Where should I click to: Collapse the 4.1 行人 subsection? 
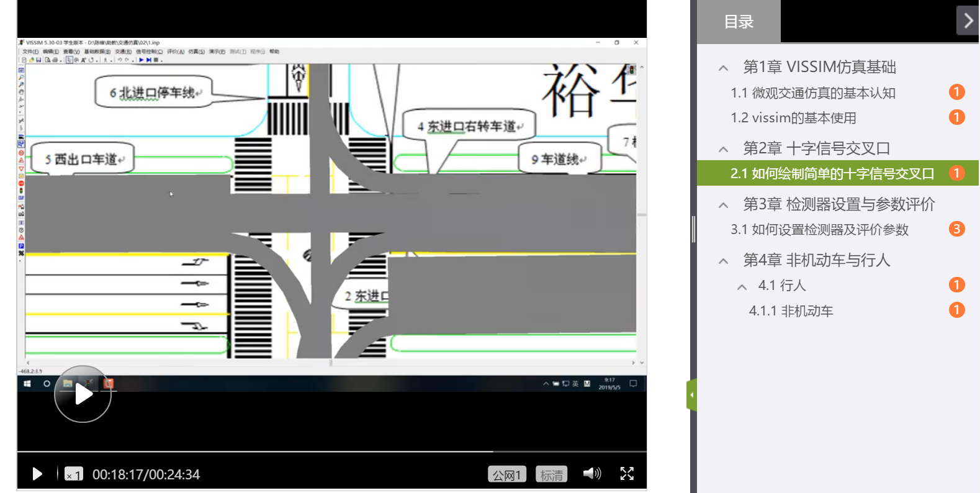pyautogui.click(x=742, y=286)
